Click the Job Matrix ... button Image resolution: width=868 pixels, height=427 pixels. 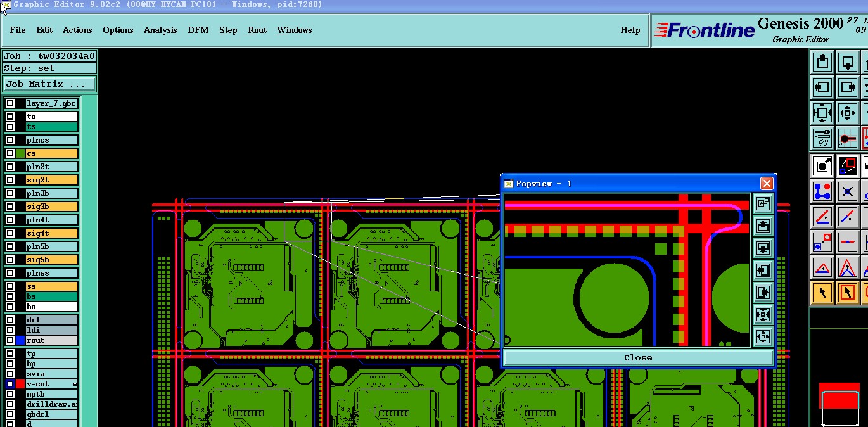tap(50, 84)
